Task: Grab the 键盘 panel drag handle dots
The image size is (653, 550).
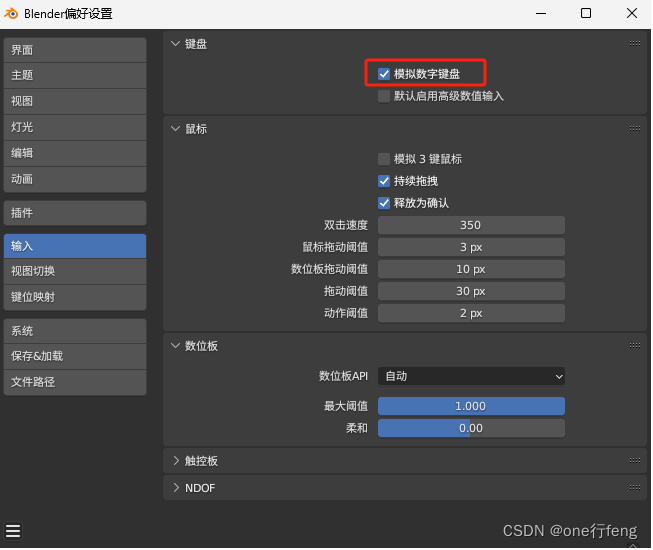Action: tap(635, 43)
